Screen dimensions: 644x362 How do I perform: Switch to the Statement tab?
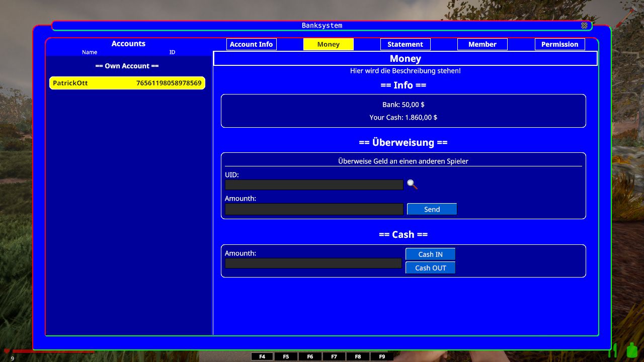pyautogui.click(x=405, y=44)
